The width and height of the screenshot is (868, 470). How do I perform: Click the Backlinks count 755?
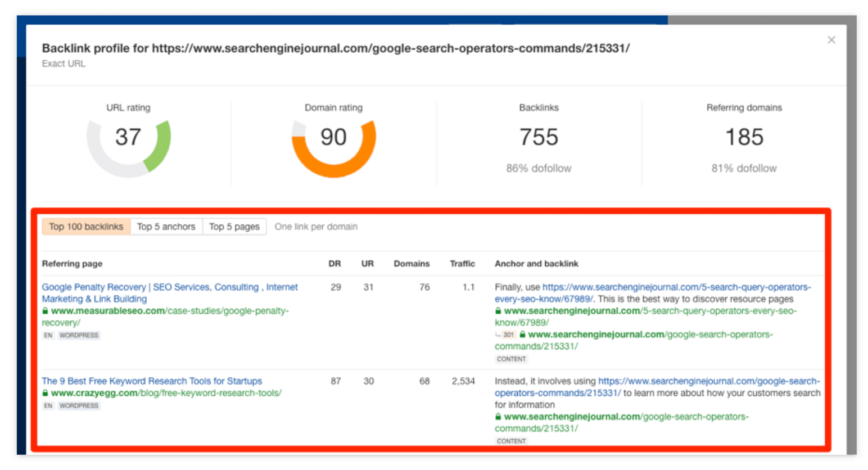539,137
